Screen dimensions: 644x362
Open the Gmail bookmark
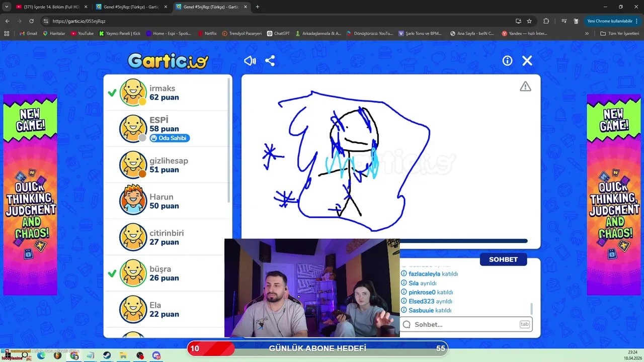click(x=28, y=33)
